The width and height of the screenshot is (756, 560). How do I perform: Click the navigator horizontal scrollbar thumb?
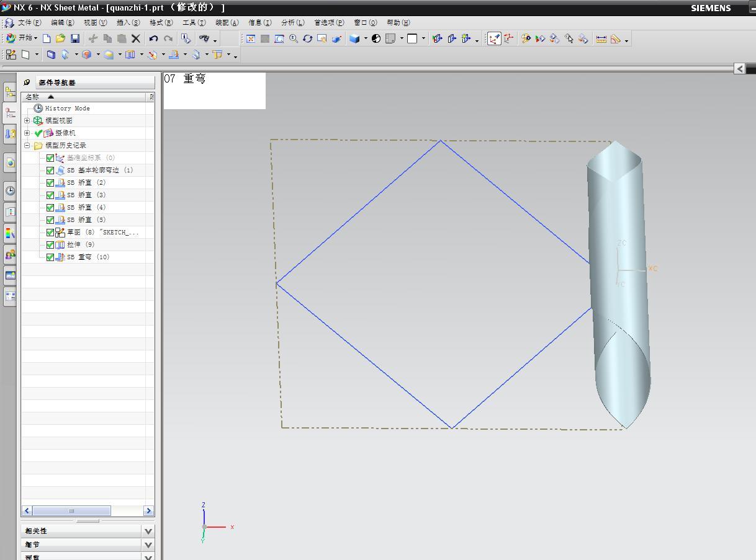coord(71,511)
